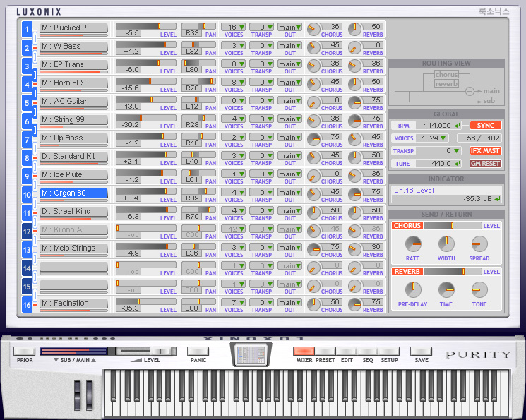Click the reverb TONE knob

pyautogui.click(x=479, y=289)
